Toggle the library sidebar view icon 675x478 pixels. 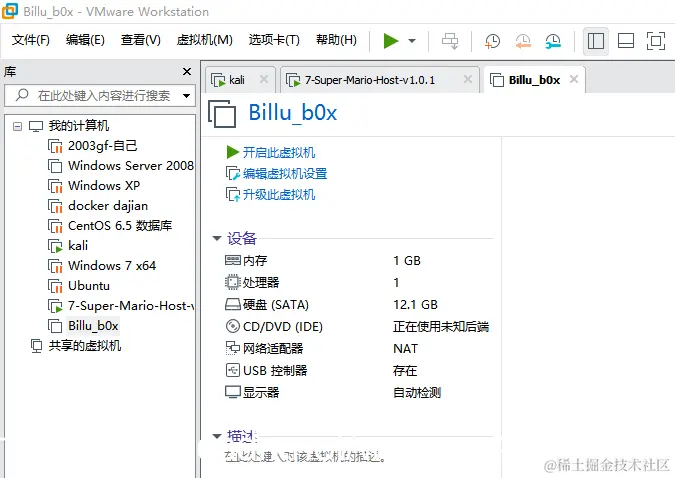(x=596, y=41)
